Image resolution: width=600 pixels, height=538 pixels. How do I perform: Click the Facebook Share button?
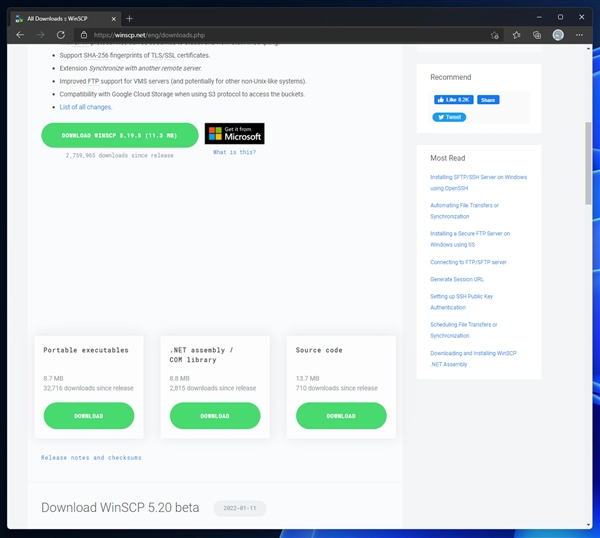coord(488,100)
